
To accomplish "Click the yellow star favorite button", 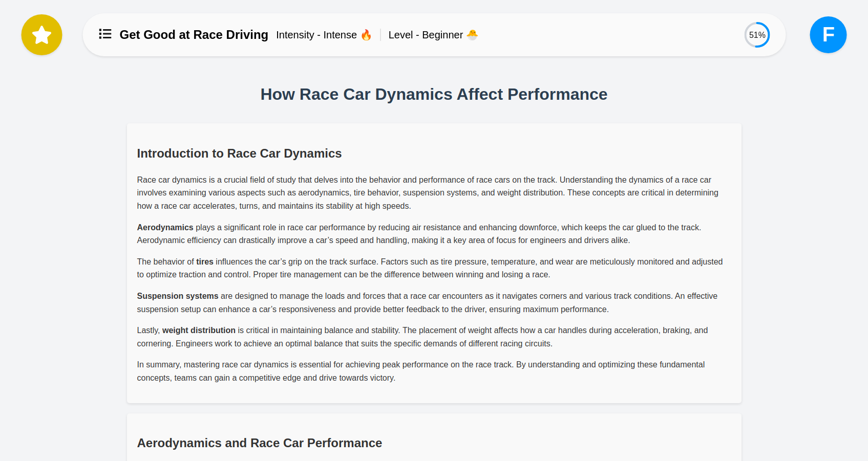I will [41, 35].
